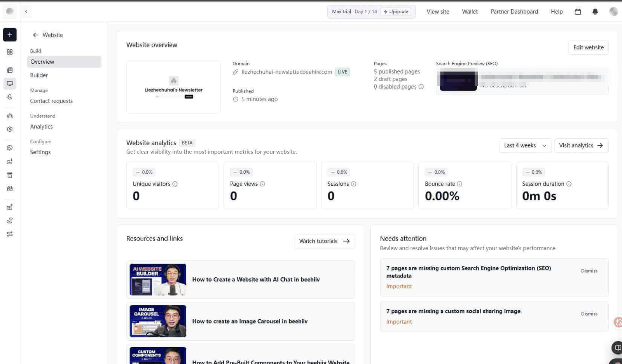Open the looping arrows icon in left rail
The height and width of the screenshot is (364, 622).
[x=10, y=234]
